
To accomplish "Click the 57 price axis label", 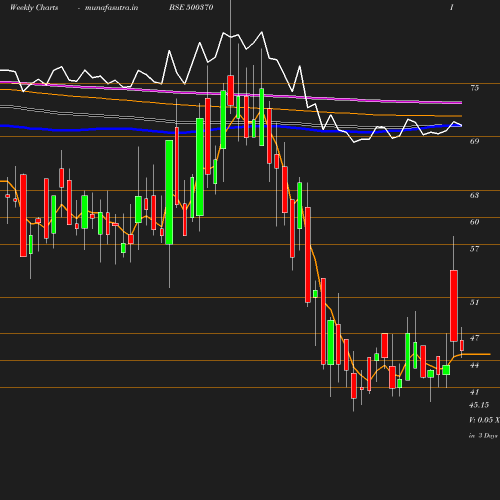I will coord(474,249).
